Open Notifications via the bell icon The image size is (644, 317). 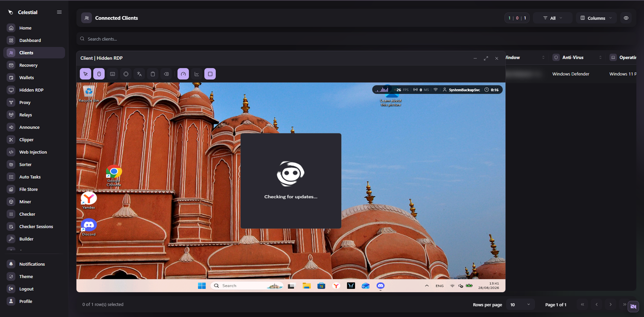(11, 264)
